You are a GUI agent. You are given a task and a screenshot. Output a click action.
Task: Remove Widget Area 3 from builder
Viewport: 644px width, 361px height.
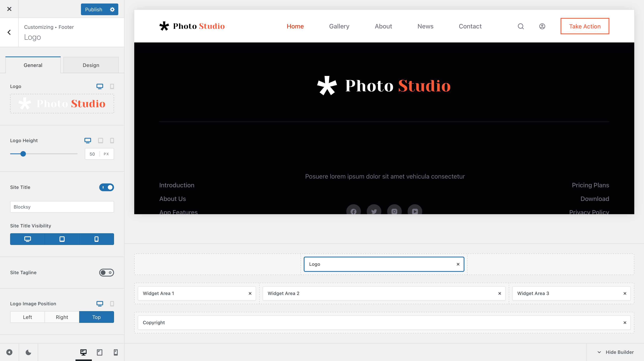(x=625, y=293)
